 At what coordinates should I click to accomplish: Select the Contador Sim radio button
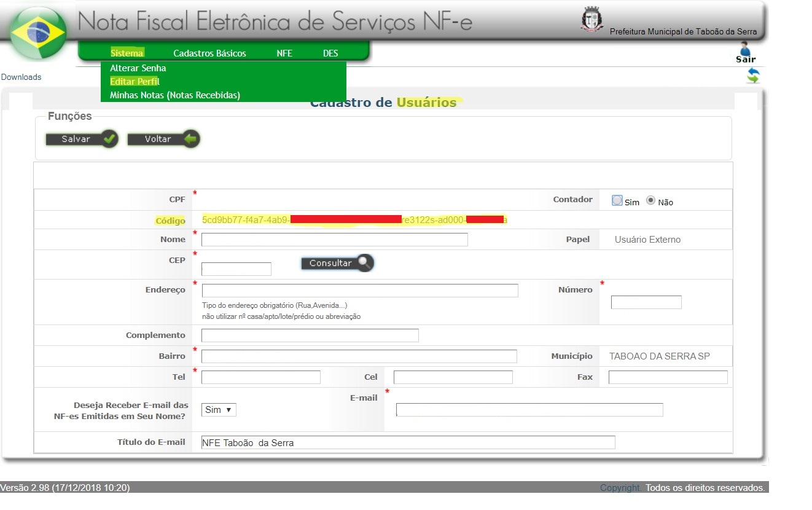coord(617,200)
